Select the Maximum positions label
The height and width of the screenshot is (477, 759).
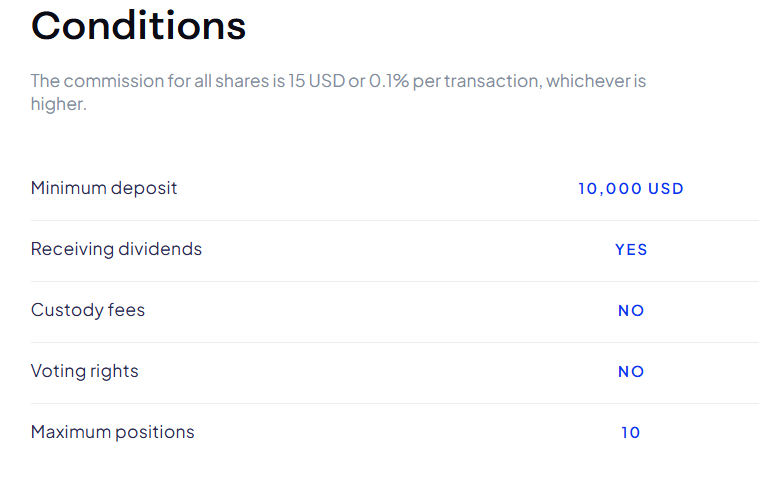coord(113,432)
